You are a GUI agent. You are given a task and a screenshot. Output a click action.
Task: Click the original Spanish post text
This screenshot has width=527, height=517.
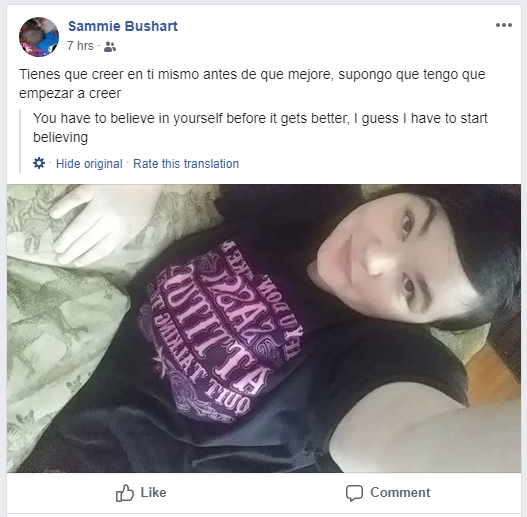[252, 84]
